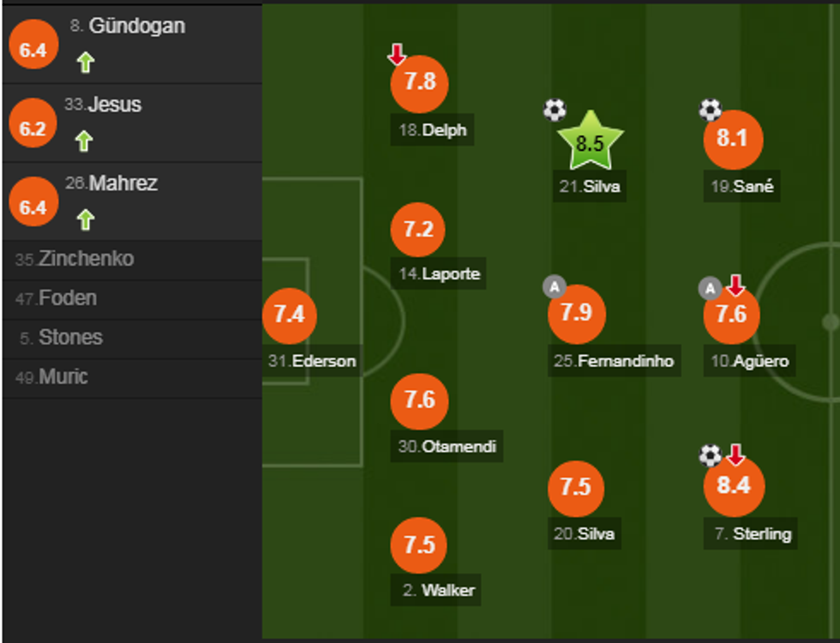Click the green star rating for 21.Silva
Screen dimensions: 840x643
[x=590, y=141]
